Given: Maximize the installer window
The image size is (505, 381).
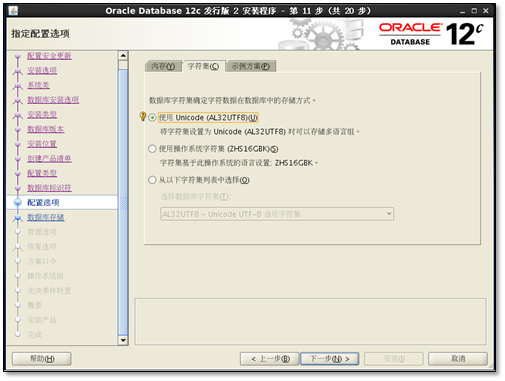Looking at the screenshot, I should click(474, 11).
